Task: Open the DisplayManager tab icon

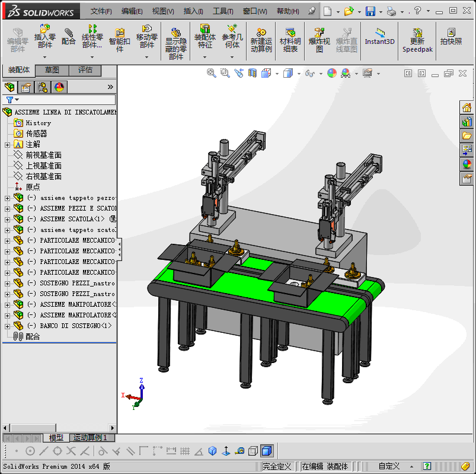Action: (59, 87)
